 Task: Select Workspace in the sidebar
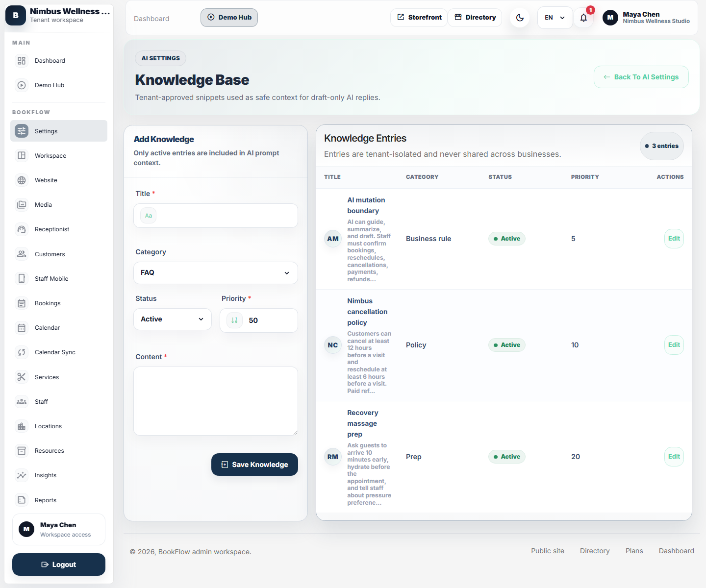[59, 156]
